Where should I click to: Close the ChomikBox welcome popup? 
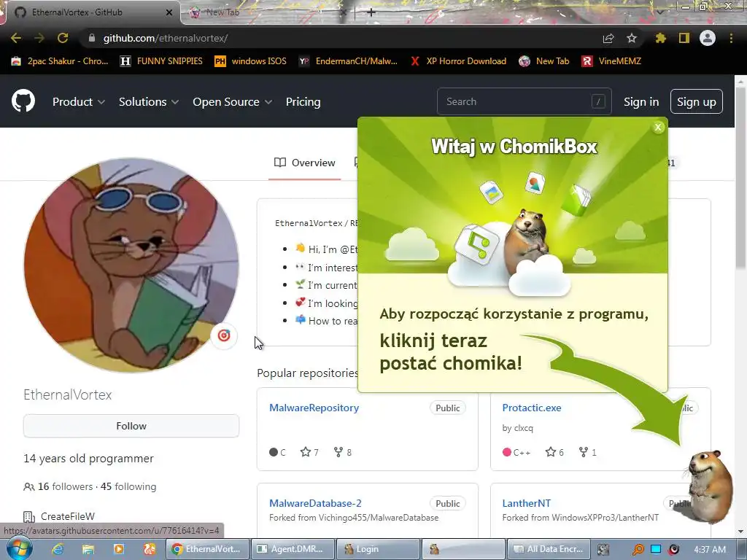pos(658,127)
